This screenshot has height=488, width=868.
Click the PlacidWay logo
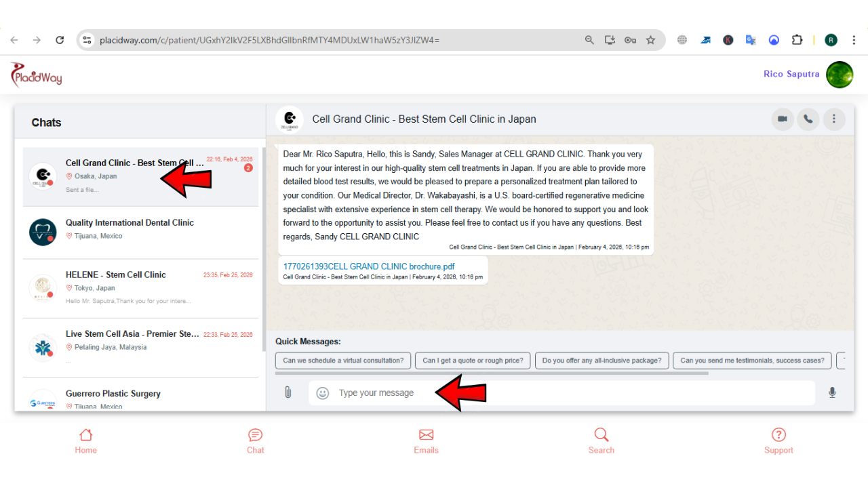pos(37,75)
